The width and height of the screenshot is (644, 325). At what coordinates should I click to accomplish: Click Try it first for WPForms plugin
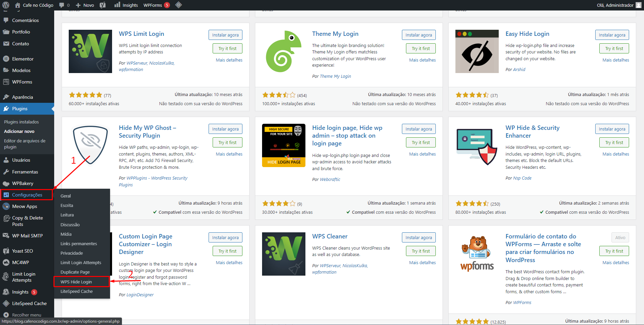[x=614, y=251]
